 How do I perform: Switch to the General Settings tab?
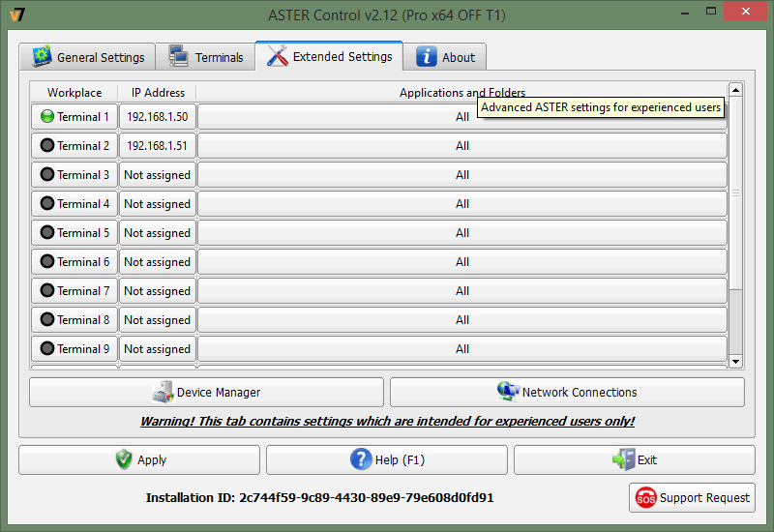87,57
